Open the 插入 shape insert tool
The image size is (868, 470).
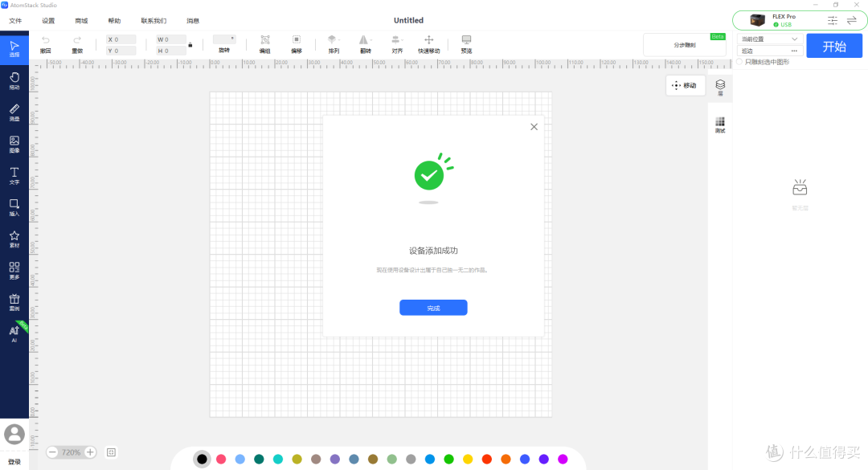pyautogui.click(x=14, y=206)
